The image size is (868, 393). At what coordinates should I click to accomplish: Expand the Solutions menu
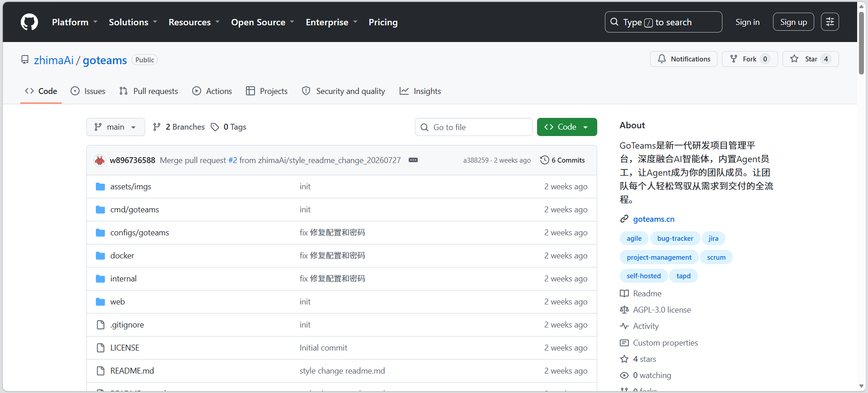[x=133, y=22]
